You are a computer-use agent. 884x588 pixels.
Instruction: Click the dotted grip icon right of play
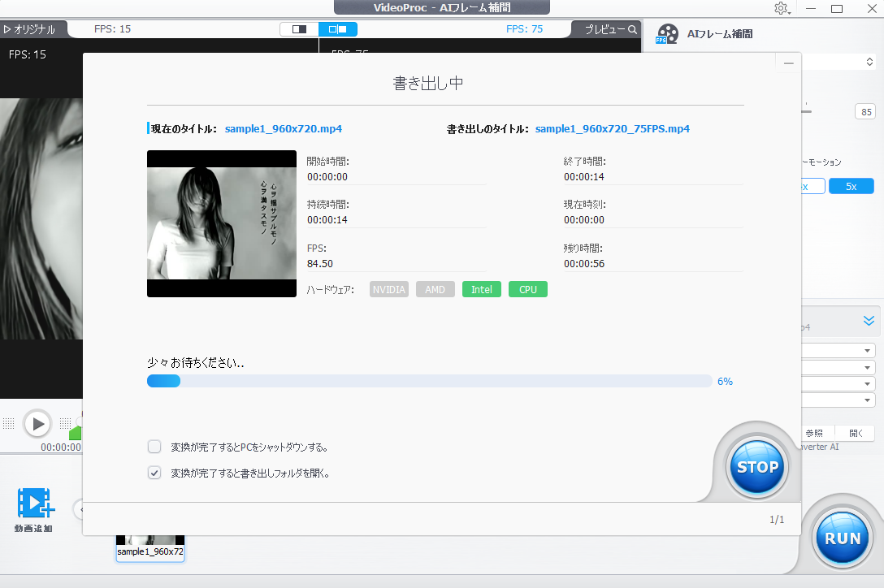coord(65,423)
